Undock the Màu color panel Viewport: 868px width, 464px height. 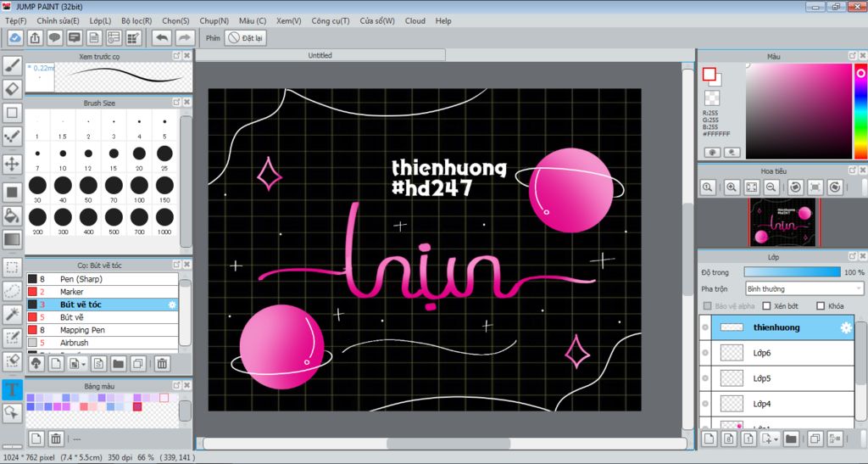pos(853,56)
